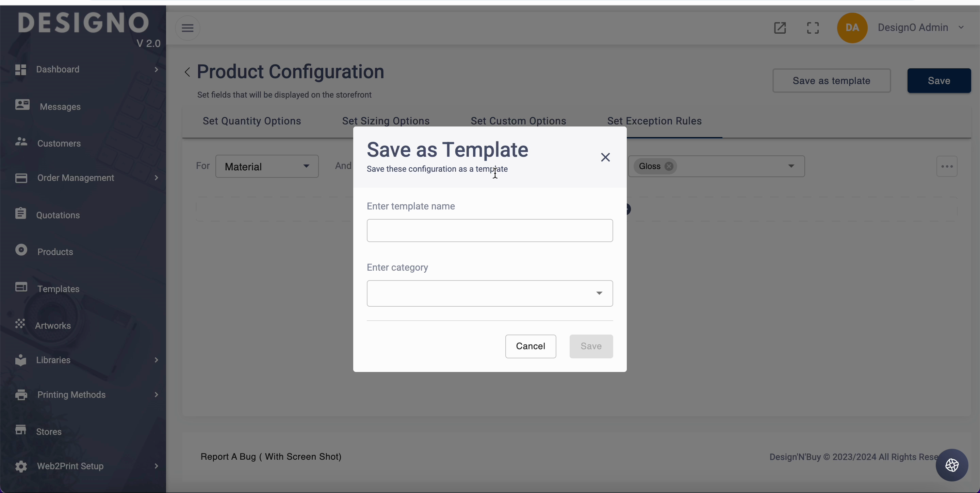Close the Save as Template dialog

tap(605, 157)
